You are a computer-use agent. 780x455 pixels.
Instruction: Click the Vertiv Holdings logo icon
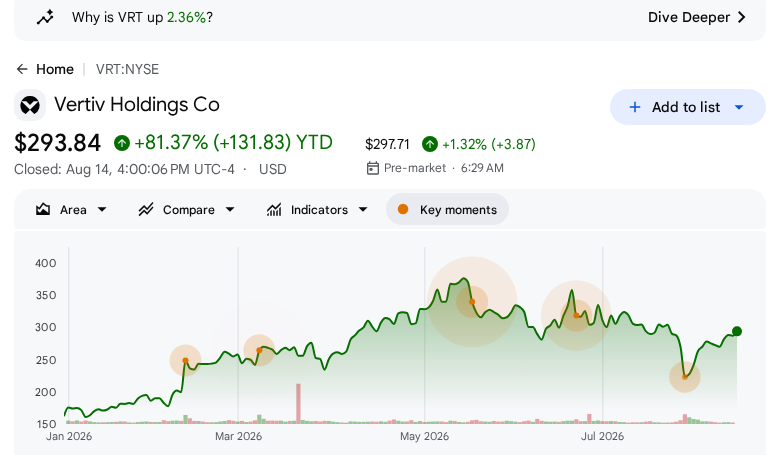(x=30, y=105)
